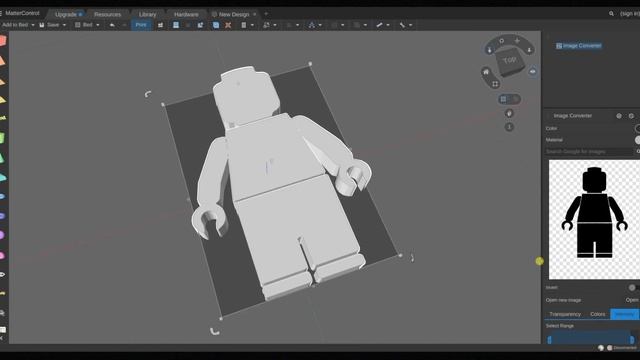
Task: Click the home view icon
Action: 486,72
